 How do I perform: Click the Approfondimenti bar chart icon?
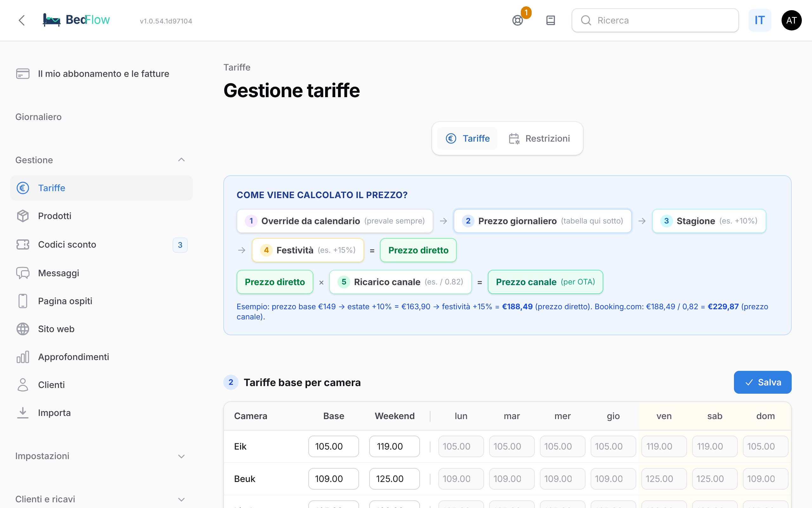tap(23, 357)
